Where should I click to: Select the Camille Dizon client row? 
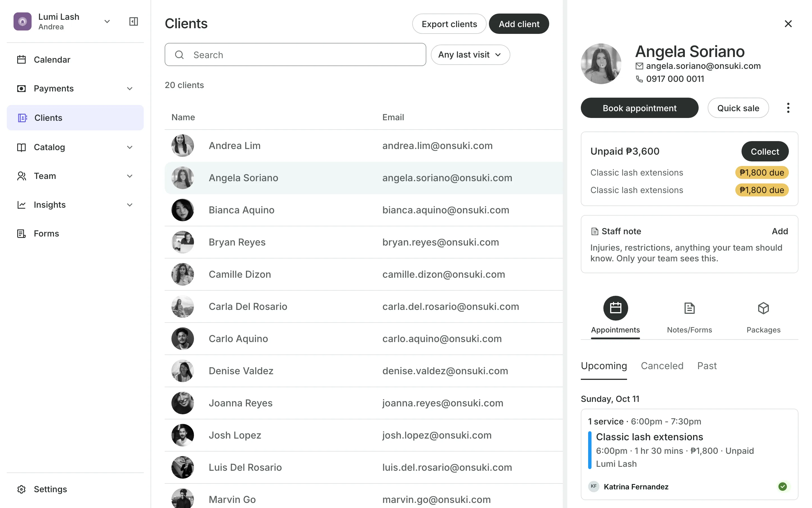point(363,275)
